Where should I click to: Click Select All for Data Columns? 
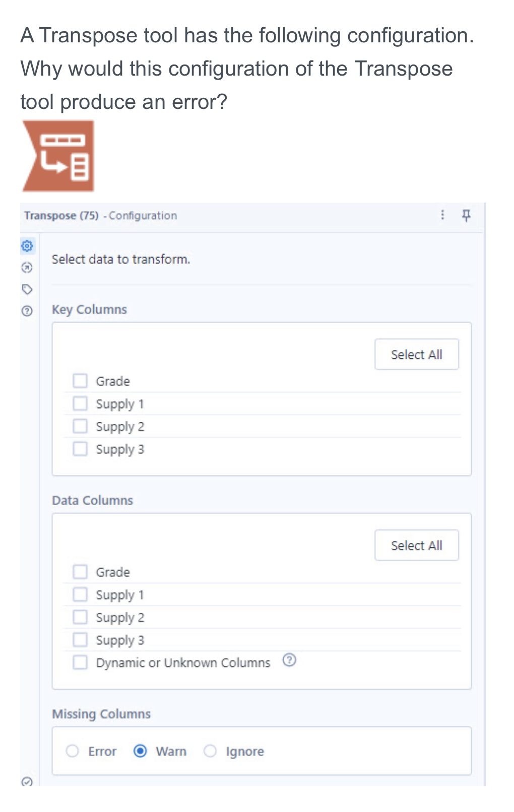pyautogui.click(x=417, y=545)
